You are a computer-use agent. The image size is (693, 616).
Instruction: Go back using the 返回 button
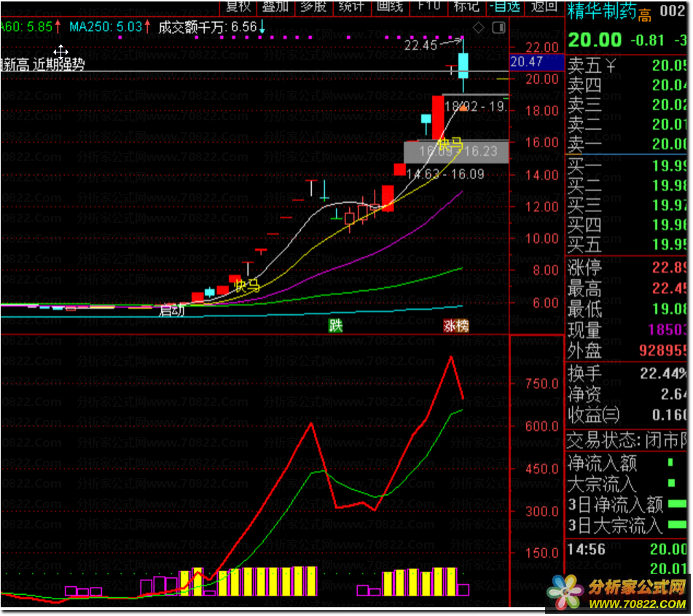tap(544, 7)
